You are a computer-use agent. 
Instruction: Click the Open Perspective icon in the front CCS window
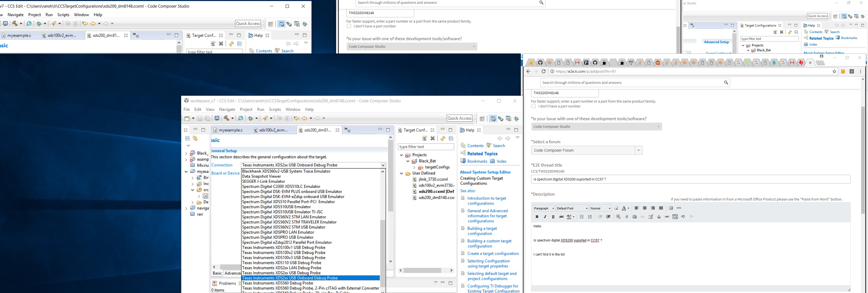pos(482,119)
